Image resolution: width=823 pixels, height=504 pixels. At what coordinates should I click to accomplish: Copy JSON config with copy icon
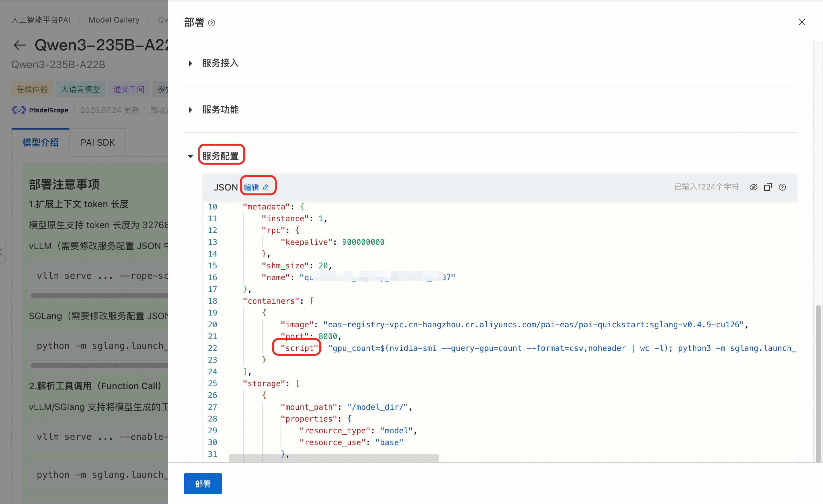768,187
